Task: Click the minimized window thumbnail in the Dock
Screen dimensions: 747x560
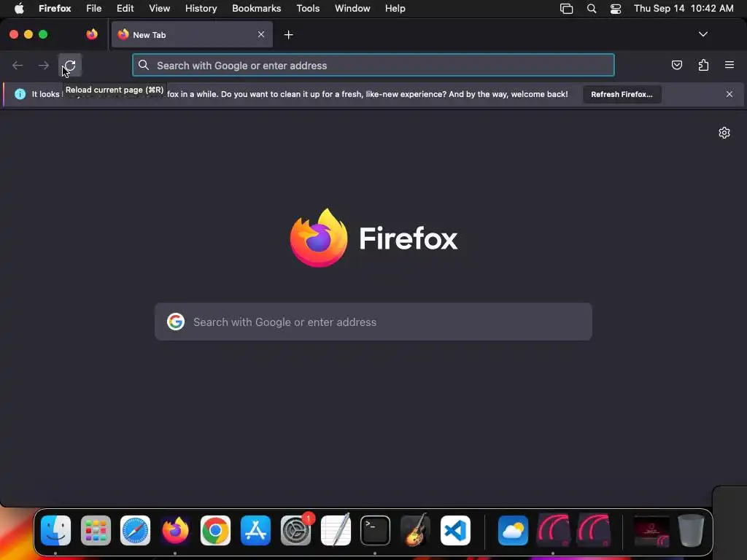Action: 651,531
